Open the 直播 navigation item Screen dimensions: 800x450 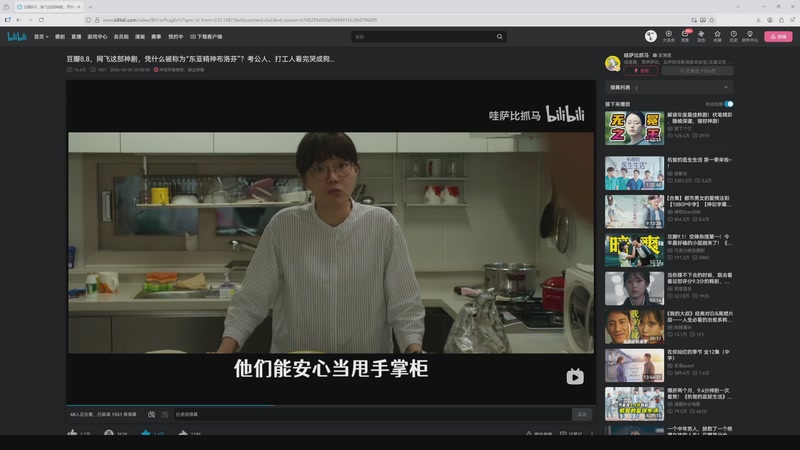click(76, 37)
